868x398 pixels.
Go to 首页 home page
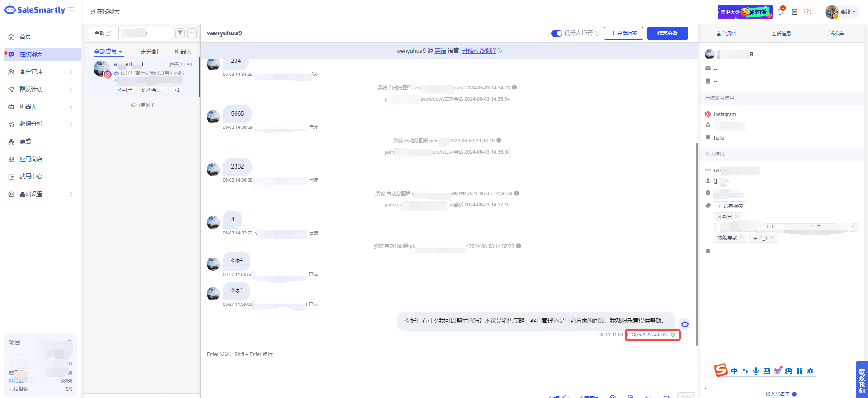point(25,37)
